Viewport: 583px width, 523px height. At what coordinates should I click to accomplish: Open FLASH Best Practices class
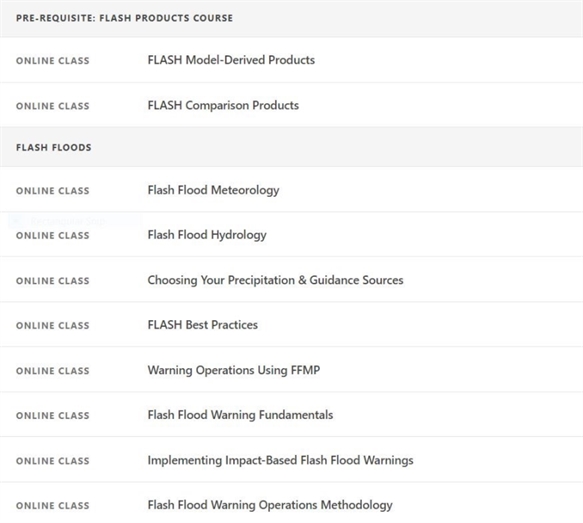(203, 325)
